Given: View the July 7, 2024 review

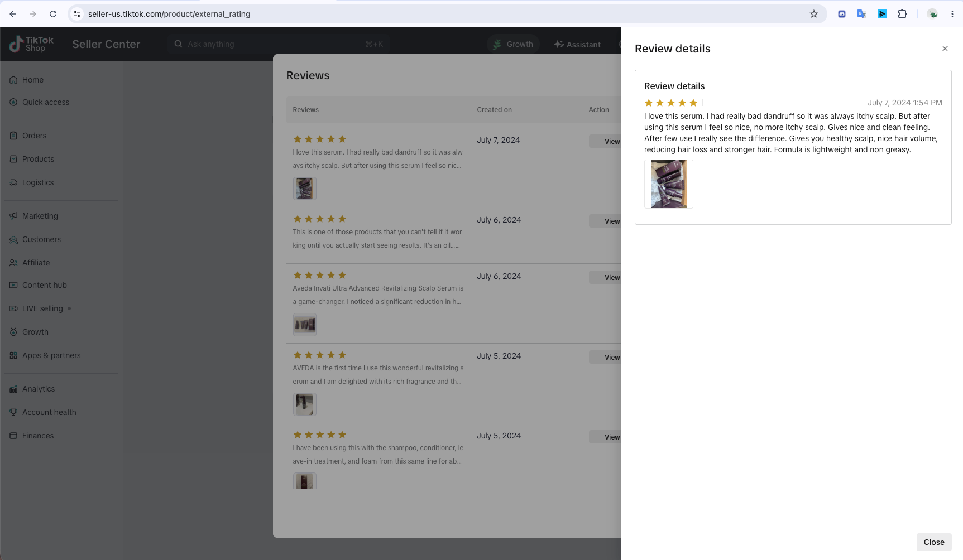Looking at the screenshot, I should pyautogui.click(x=606, y=141).
